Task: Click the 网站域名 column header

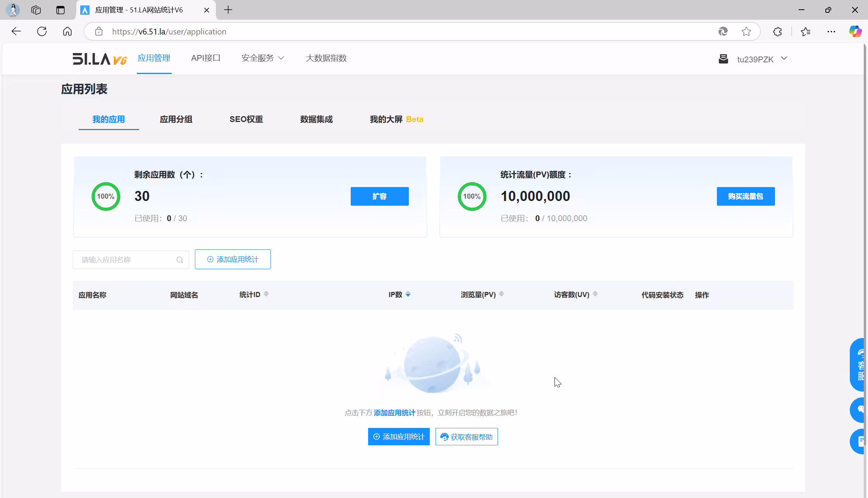Action: click(184, 295)
